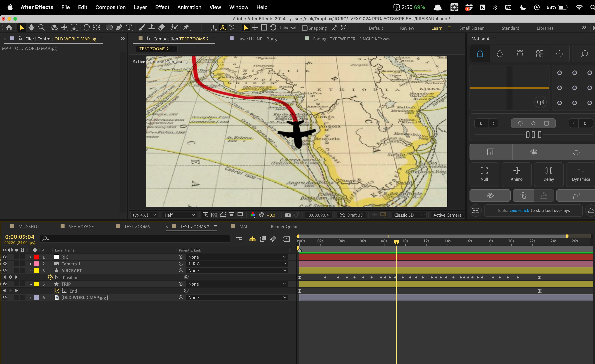Hide the AIRCRAFT layer with eye icon
This screenshot has width=595, height=364.
(x=5, y=271)
